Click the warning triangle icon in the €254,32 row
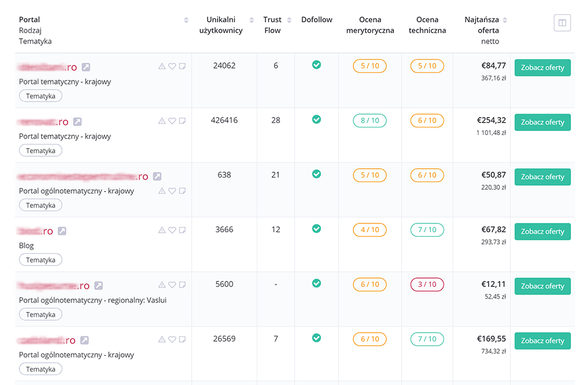Screen dimensions: 588x385 click(x=162, y=121)
